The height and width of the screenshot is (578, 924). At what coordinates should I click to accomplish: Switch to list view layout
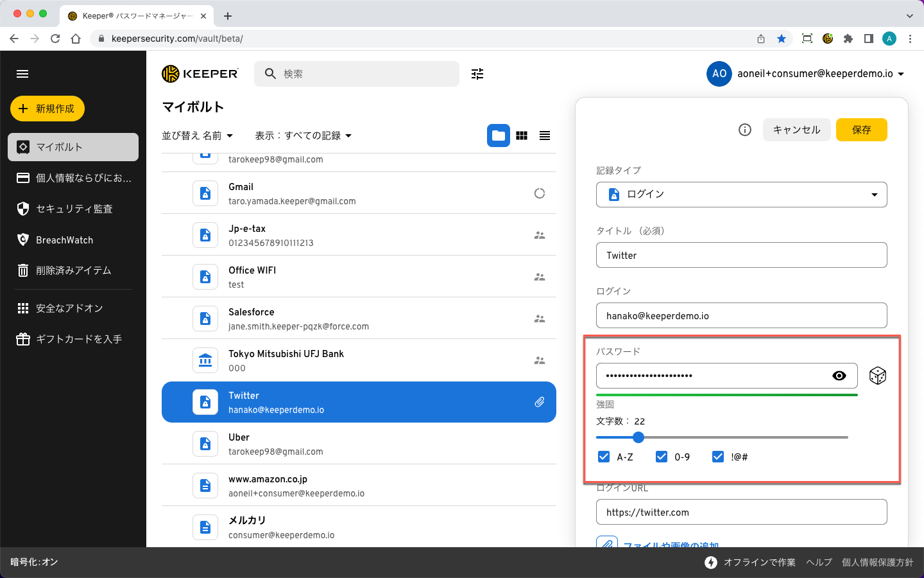coord(545,136)
